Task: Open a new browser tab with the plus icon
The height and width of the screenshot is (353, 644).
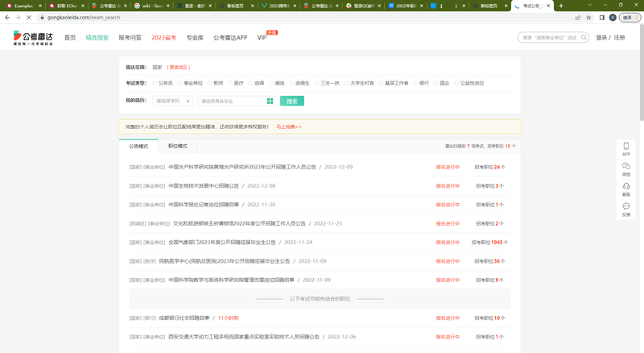Action: 561,6
